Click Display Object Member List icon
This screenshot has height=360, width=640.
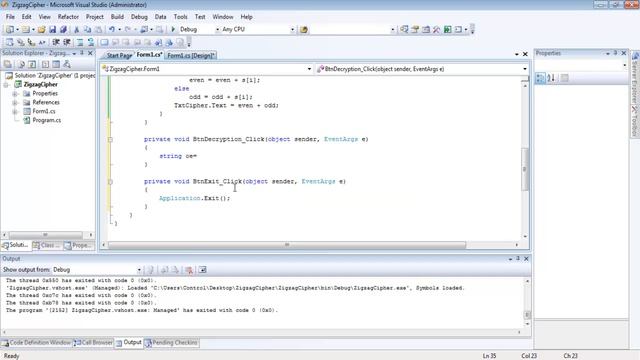9,42
